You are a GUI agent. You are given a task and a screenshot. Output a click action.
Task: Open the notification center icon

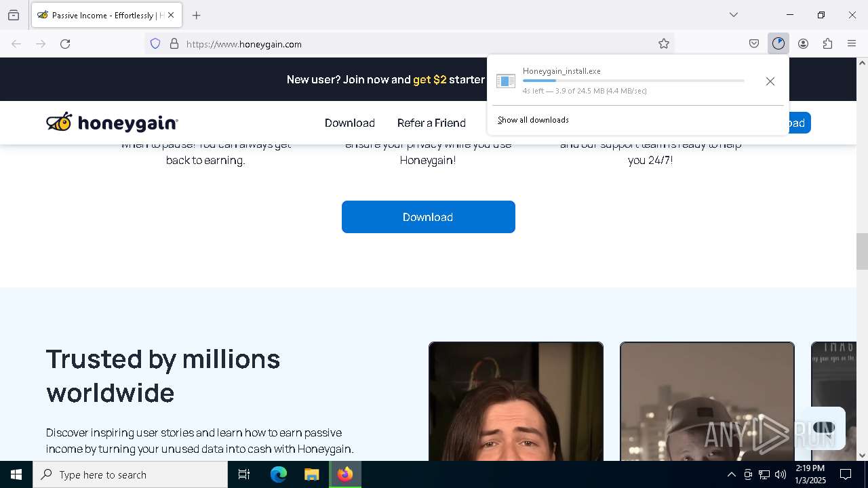(x=846, y=474)
